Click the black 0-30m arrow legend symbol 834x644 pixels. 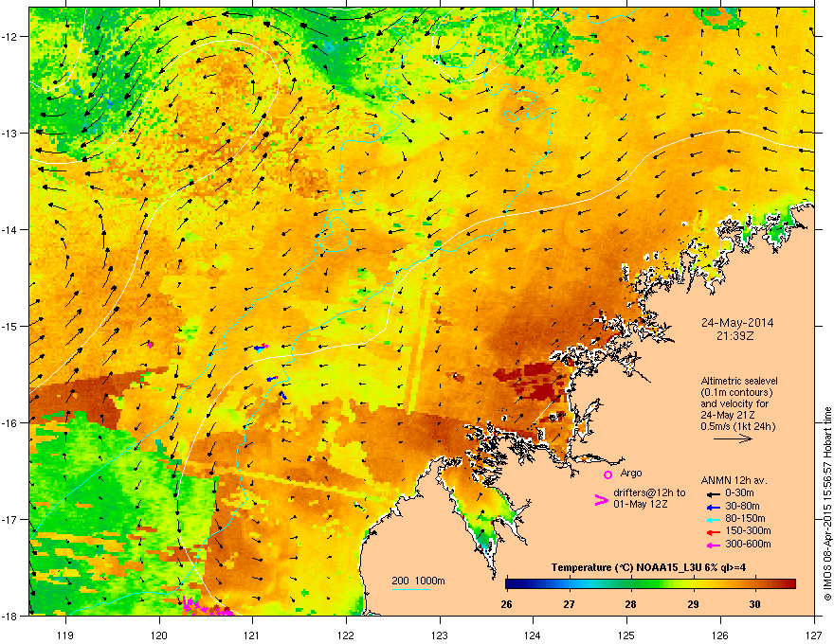pyautogui.click(x=714, y=493)
